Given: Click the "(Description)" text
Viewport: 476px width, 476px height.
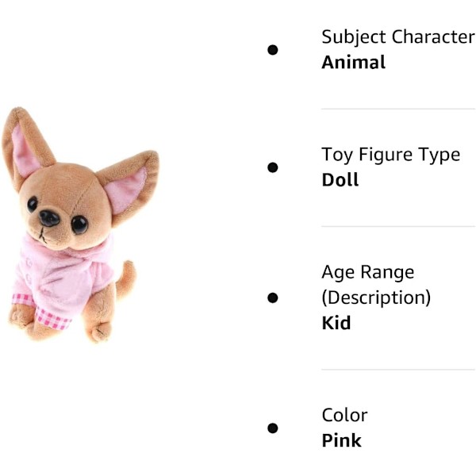Looking at the screenshot, I should [375, 297].
